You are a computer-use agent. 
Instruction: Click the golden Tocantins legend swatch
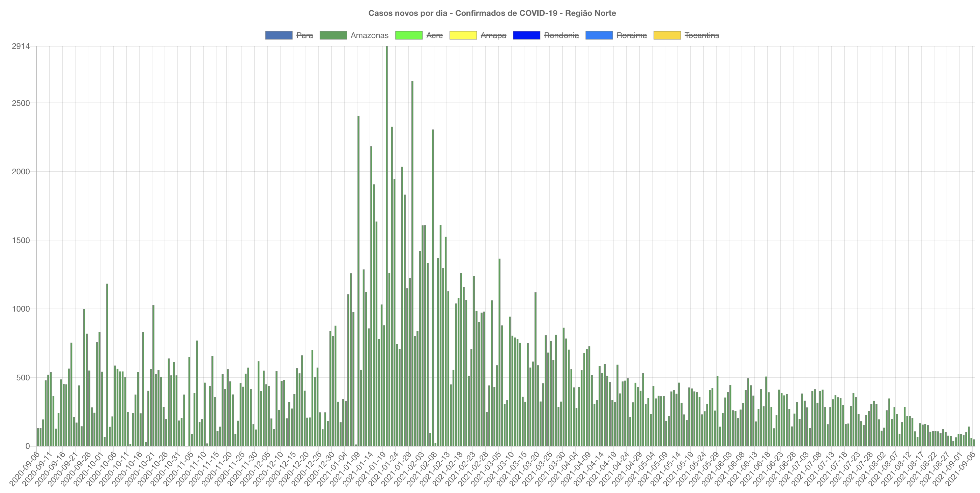click(667, 35)
